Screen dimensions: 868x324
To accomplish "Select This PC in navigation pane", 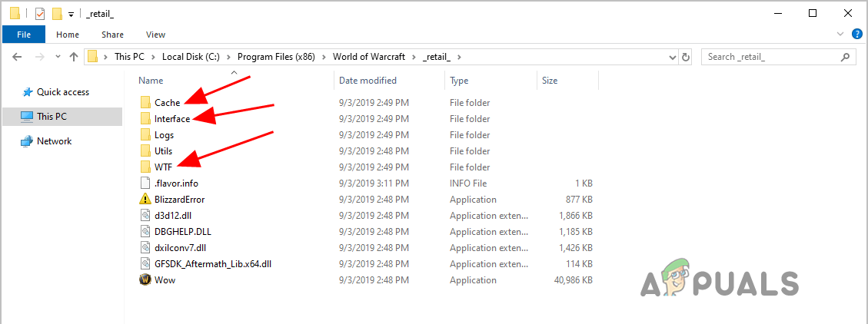I will pyautogui.click(x=52, y=117).
